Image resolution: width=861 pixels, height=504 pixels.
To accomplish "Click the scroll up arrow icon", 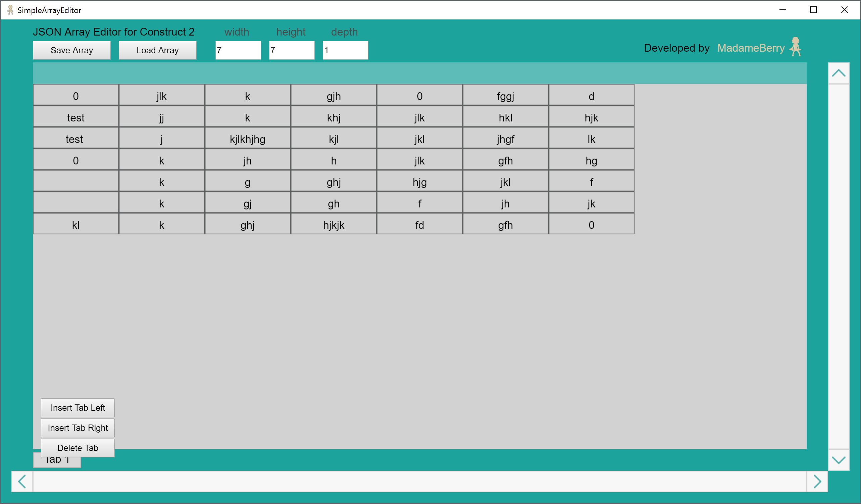I will tap(839, 73).
